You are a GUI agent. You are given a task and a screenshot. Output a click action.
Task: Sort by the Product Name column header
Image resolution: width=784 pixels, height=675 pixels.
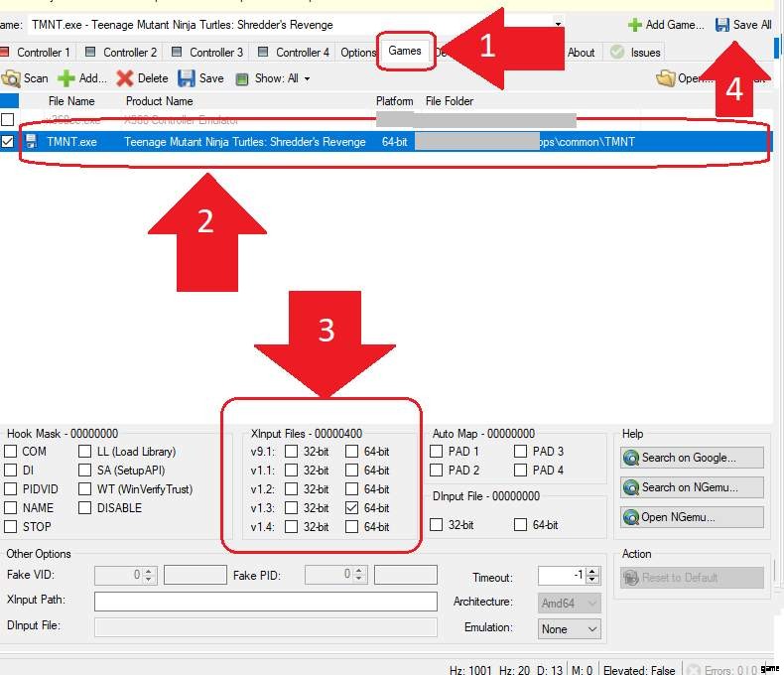[159, 101]
